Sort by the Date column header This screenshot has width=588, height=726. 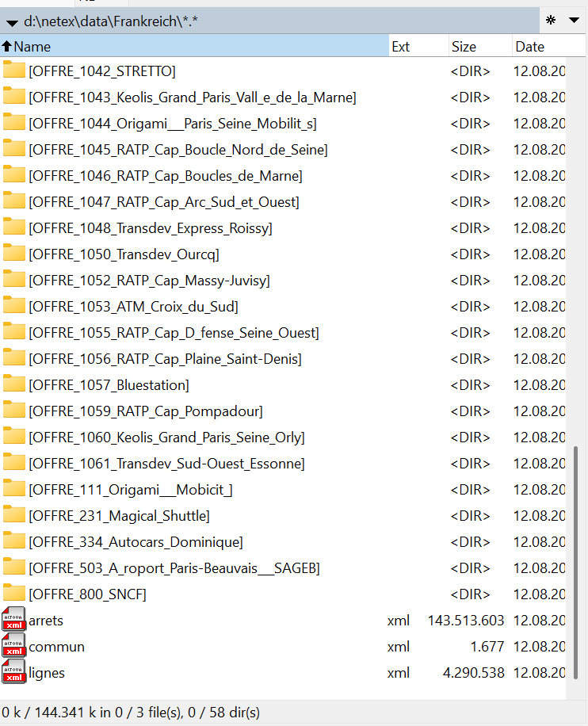pos(548,46)
